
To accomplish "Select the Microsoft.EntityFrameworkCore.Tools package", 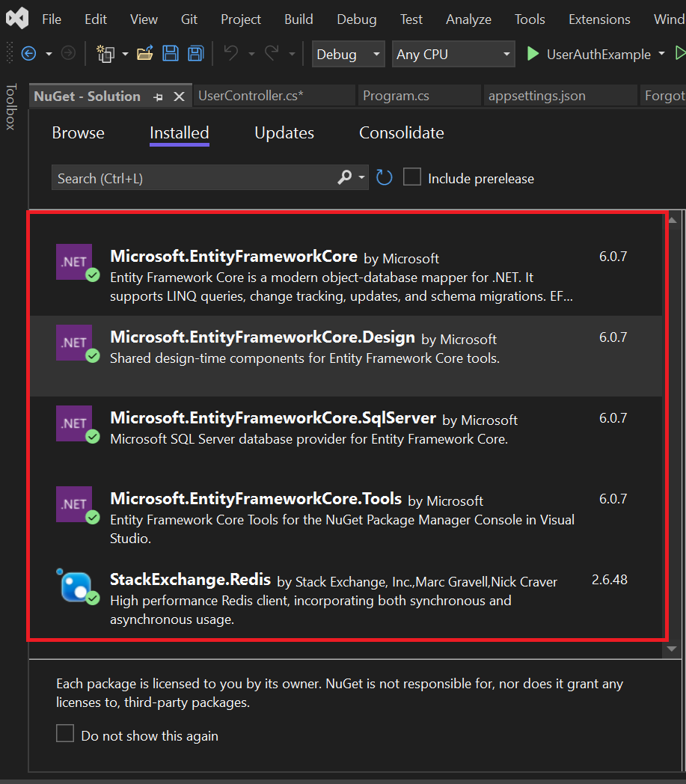I will pos(346,518).
